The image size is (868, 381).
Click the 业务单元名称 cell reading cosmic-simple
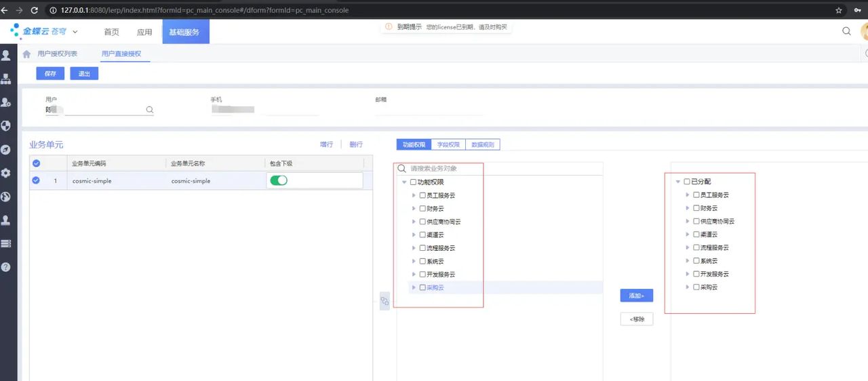click(191, 181)
